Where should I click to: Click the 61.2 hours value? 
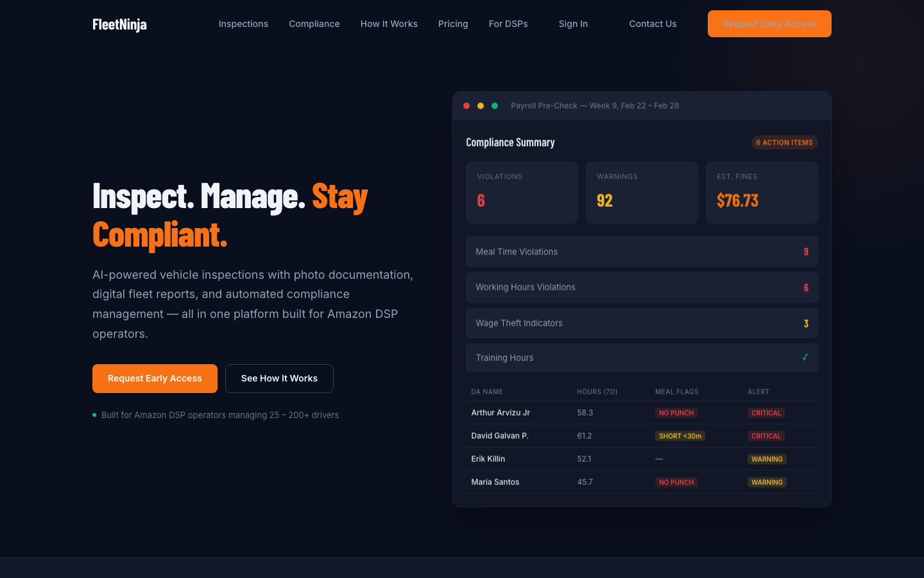585,436
